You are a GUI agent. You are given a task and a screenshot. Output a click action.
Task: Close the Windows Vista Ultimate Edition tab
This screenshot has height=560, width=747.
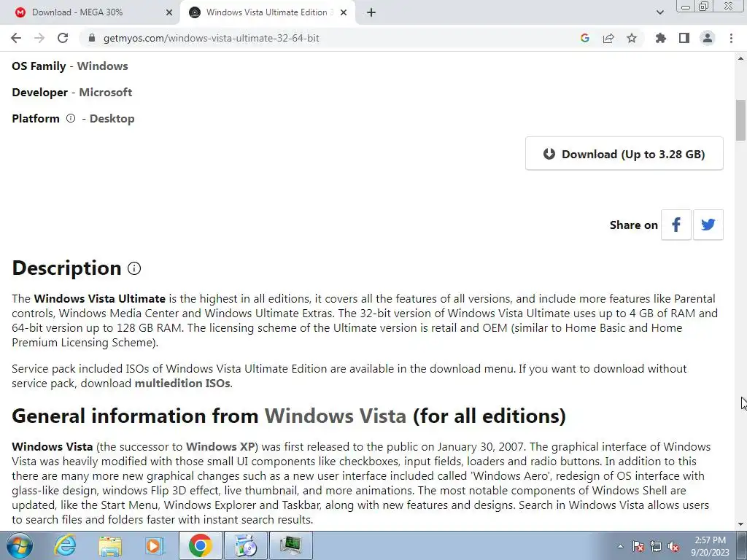[344, 12]
